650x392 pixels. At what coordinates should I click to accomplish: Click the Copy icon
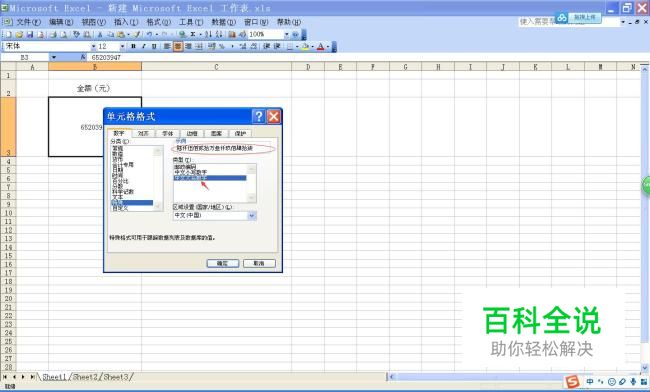coord(111,34)
